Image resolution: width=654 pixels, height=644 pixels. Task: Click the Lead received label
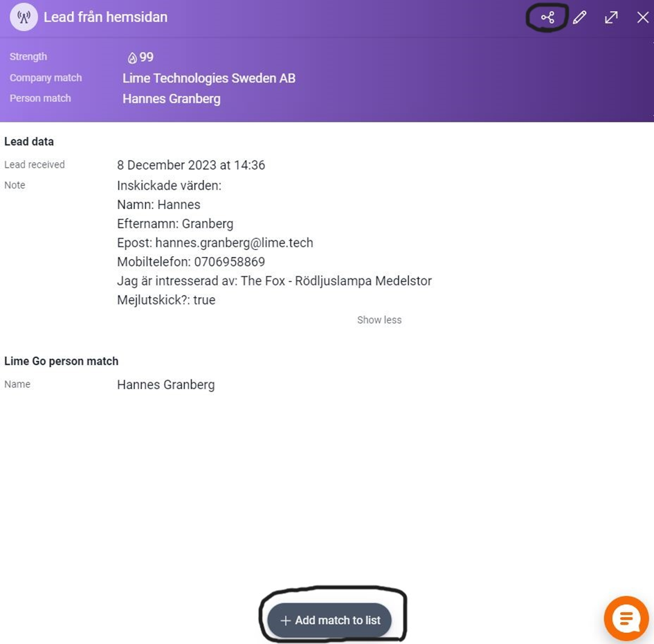pos(35,165)
